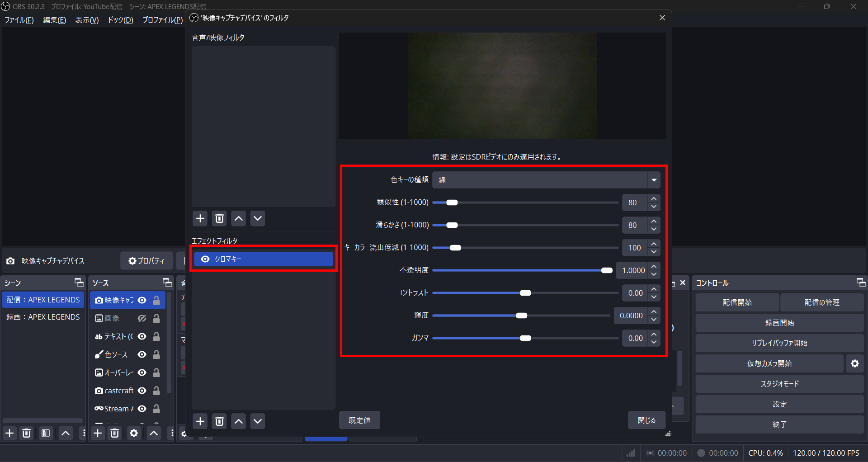Increase ガンマ value with up arrow
868x462 pixels.
pos(654,334)
